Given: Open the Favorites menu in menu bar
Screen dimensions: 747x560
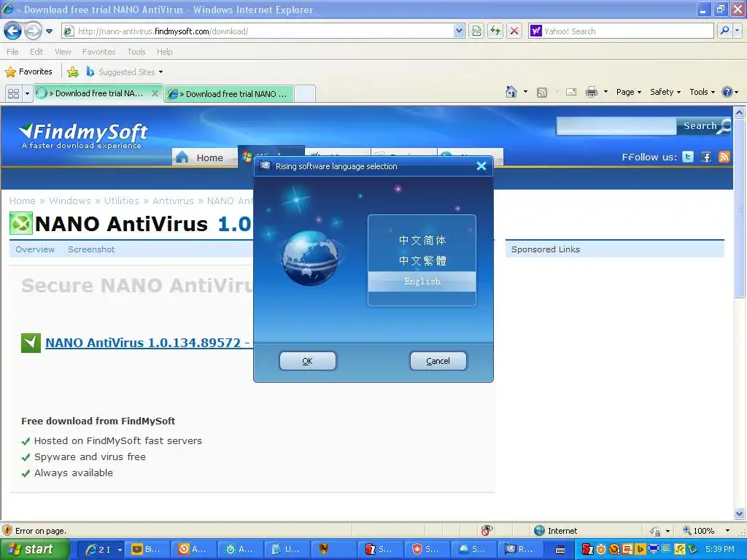Looking at the screenshot, I should [99, 52].
